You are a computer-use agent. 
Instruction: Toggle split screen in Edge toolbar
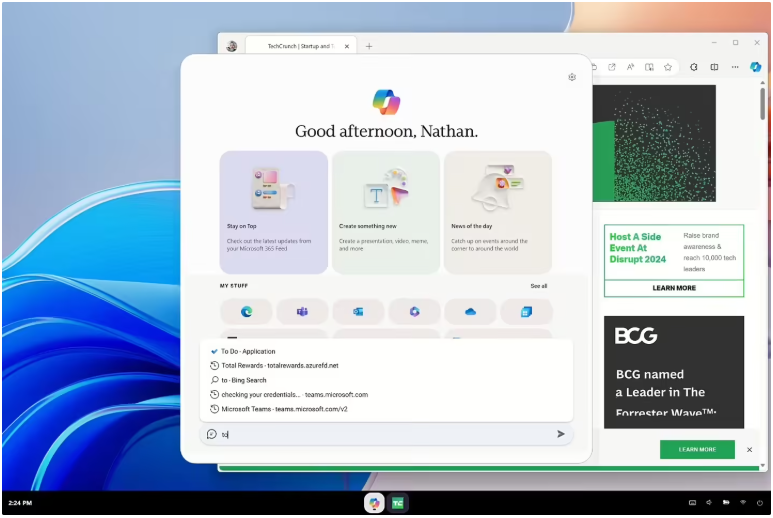click(x=714, y=67)
